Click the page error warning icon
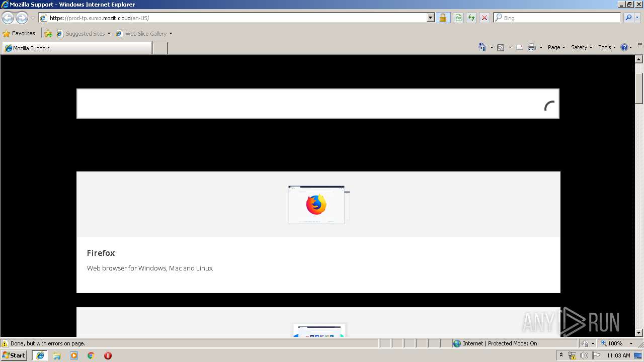Screen dimensions: 644x362 [x=5, y=344]
